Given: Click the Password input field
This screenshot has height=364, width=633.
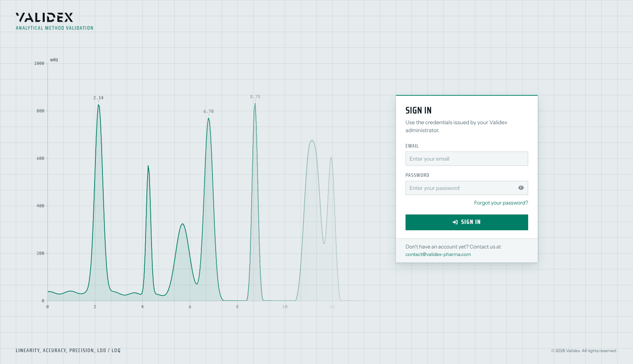Looking at the screenshot, I should click(x=466, y=188).
